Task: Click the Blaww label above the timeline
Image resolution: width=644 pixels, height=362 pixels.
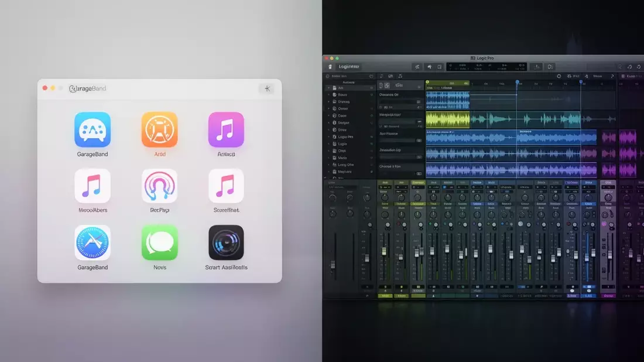Action: (x=598, y=76)
